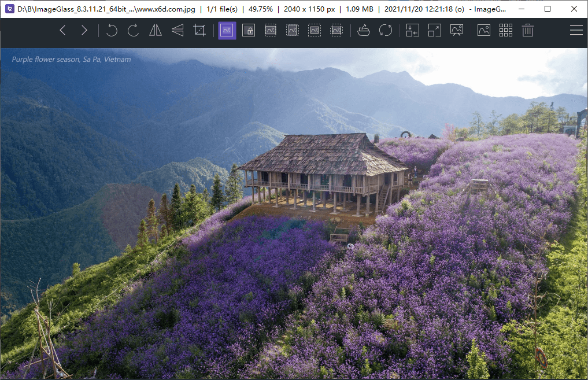Open the image with an external app
Image resolution: width=588 pixels, height=380 pixels.
[363, 30]
